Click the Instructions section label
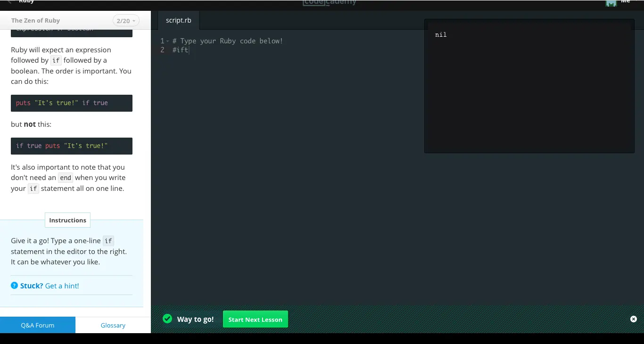 [x=67, y=220]
